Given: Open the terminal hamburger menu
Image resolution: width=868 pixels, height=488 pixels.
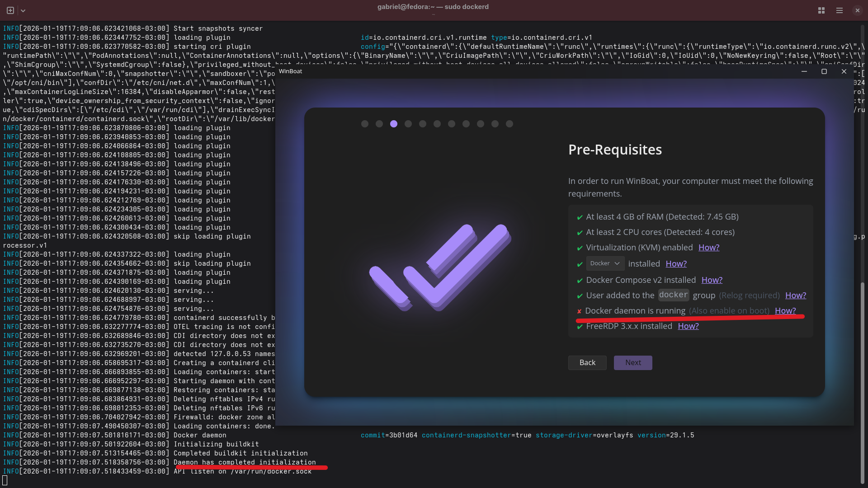Looking at the screenshot, I should click(x=840, y=10).
